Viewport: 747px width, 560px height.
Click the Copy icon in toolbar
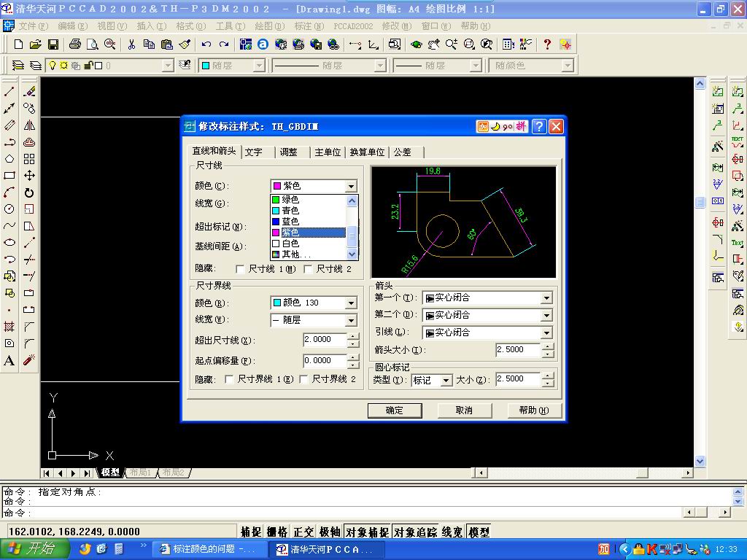point(149,44)
